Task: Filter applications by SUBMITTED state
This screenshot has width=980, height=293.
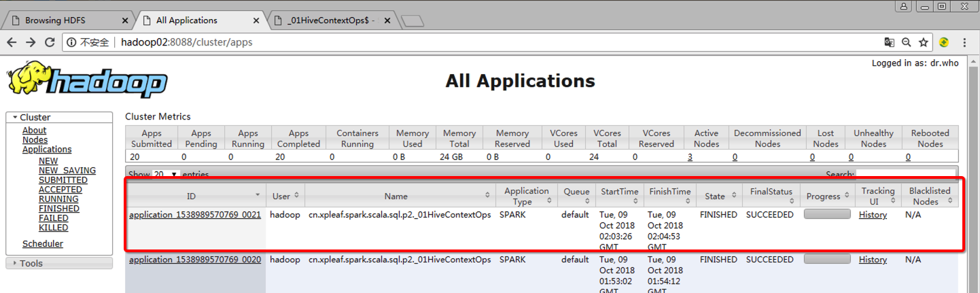Action: coord(63,180)
